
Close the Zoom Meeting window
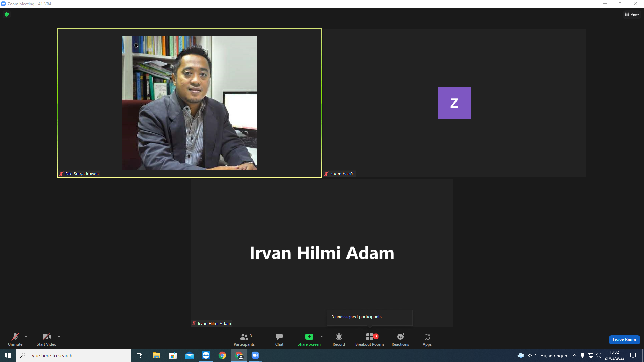pyautogui.click(x=636, y=4)
